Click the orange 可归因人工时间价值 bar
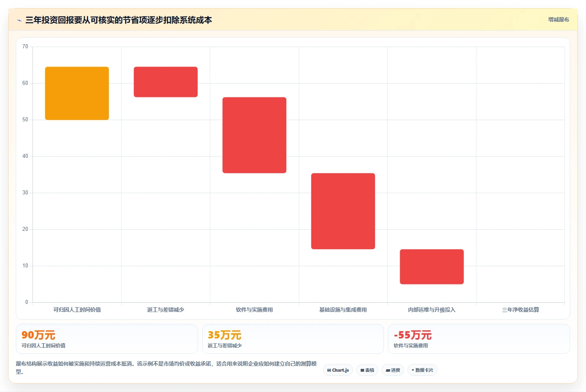Image resolution: width=586 pixels, height=392 pixels. [x=77, y=93]
